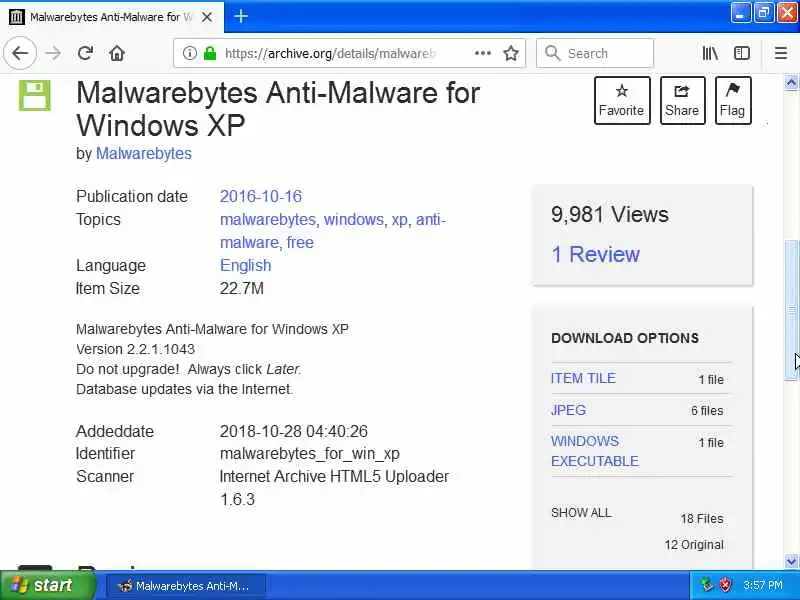The height and width of the screenshot is (600, 800).
Task: Click SHOW ALL files
Action: click(581, 513)
